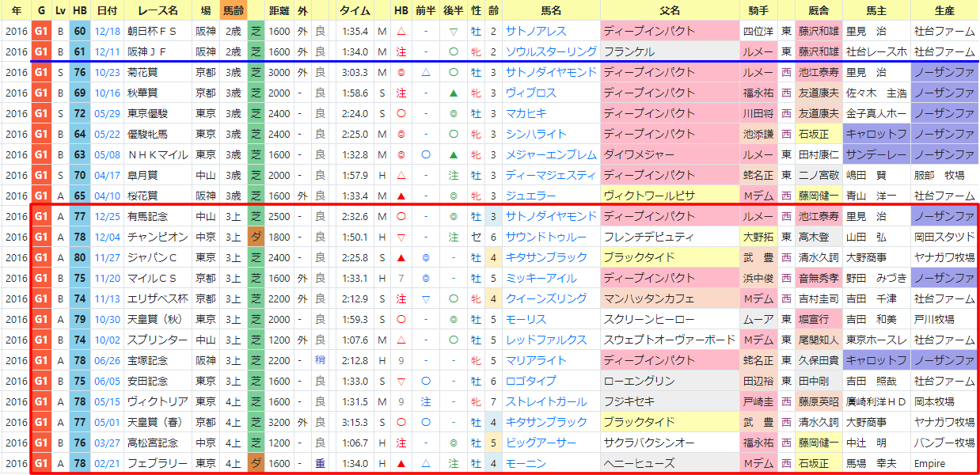This screenshot has width=980, height=475.
Task: Sort by the 馬齢 column header
Action: click(x=233, y=10)
